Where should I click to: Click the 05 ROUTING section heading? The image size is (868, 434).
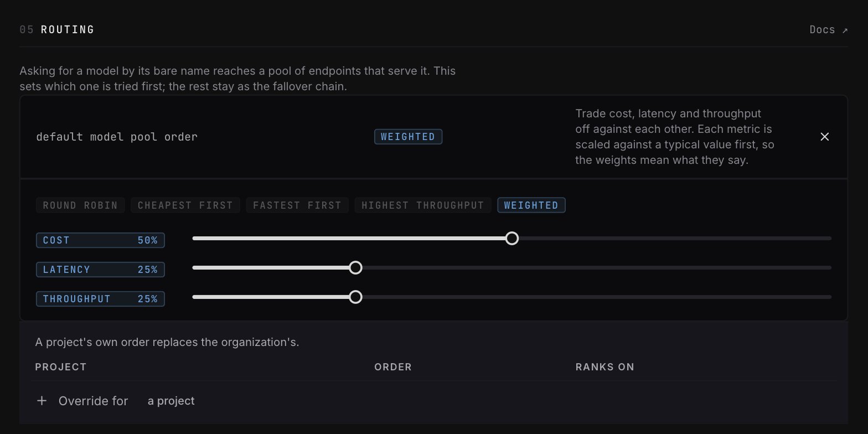point(57,30)
